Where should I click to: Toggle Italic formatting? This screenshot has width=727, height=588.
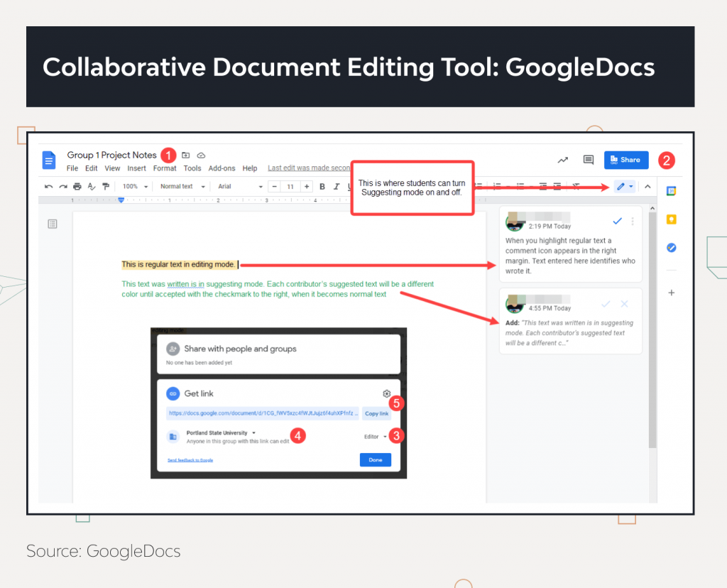coord(336,186)
